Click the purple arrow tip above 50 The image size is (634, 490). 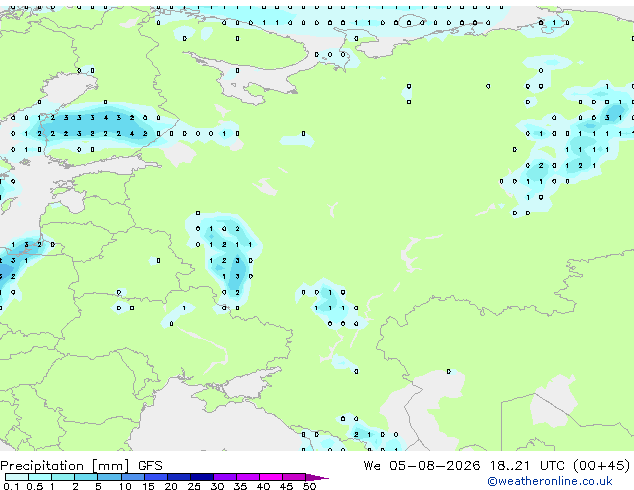[x=317, y=478]
